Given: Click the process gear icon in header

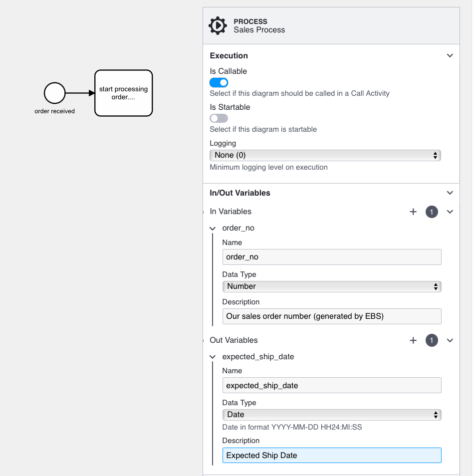Looking at the screenshot, I should coord(218,26).
